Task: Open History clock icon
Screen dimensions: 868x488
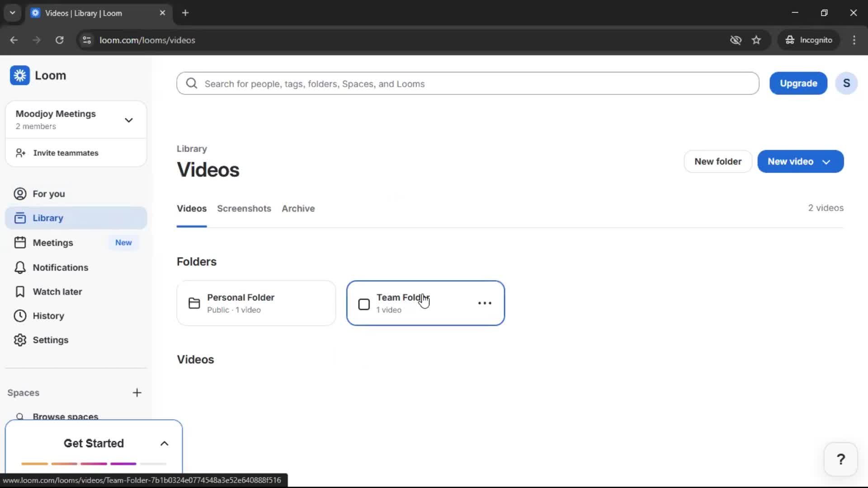Action: tap(20, 316)
